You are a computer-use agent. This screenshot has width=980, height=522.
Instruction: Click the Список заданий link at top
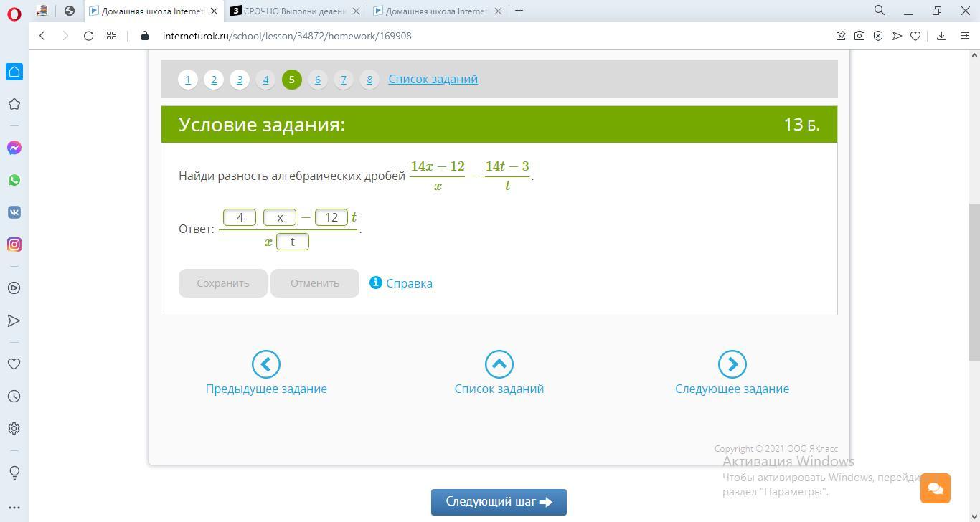(433, 80)
